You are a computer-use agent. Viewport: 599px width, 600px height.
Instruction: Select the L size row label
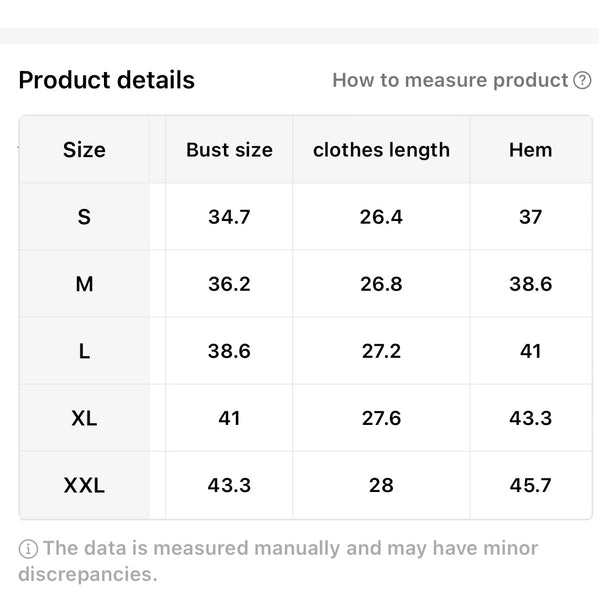pos(84,351)
